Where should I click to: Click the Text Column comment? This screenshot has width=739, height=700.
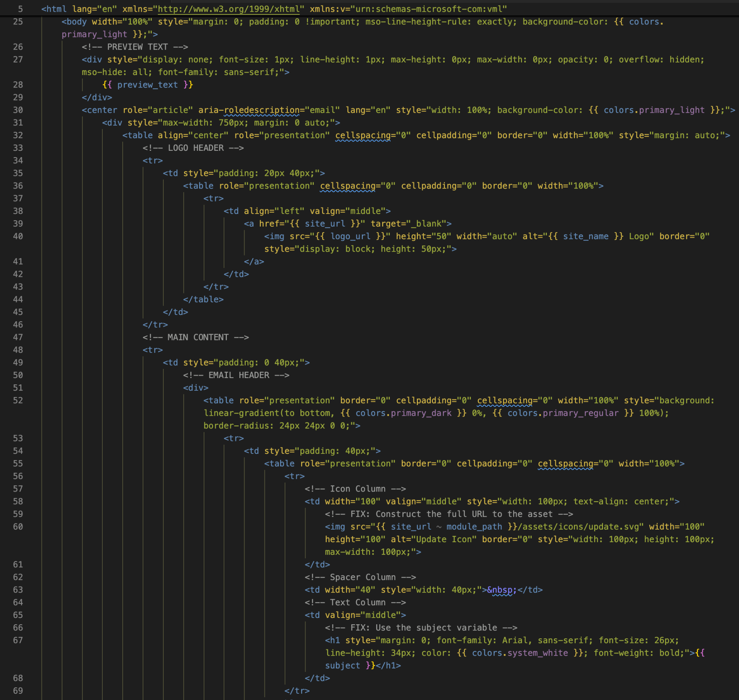355,602
